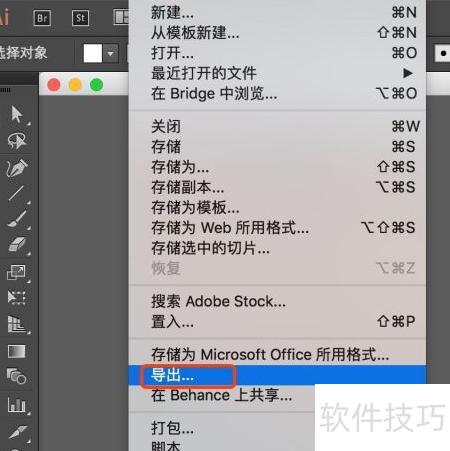450x451 pixels.
Task: Select the Paintbrush tool
Action: 17,218
